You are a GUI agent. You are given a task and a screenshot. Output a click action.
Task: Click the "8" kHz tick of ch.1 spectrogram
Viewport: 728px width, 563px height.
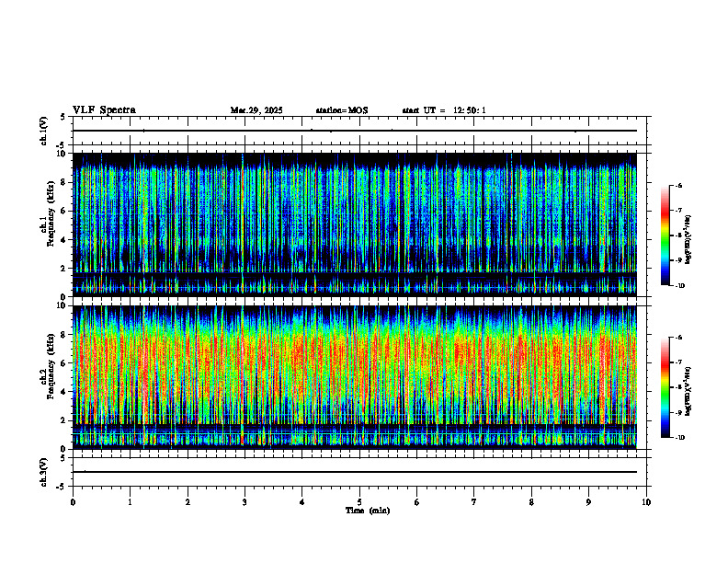point(65,182)
